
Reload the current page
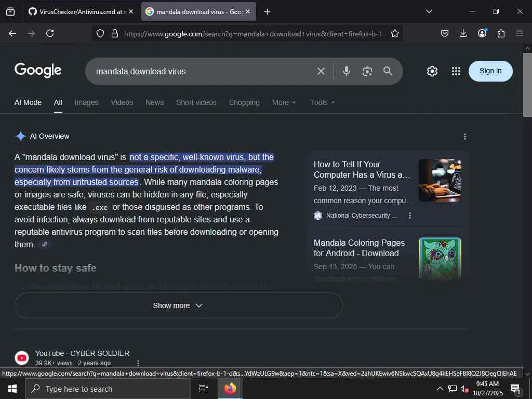click(50, 33)
